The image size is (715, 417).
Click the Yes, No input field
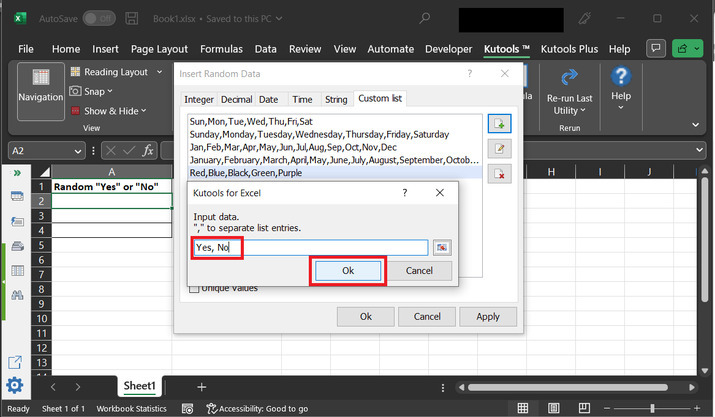310,248
